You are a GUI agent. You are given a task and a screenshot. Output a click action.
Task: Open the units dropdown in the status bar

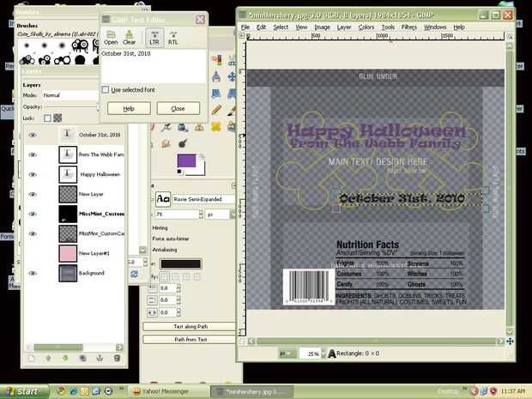pos(287,354)
